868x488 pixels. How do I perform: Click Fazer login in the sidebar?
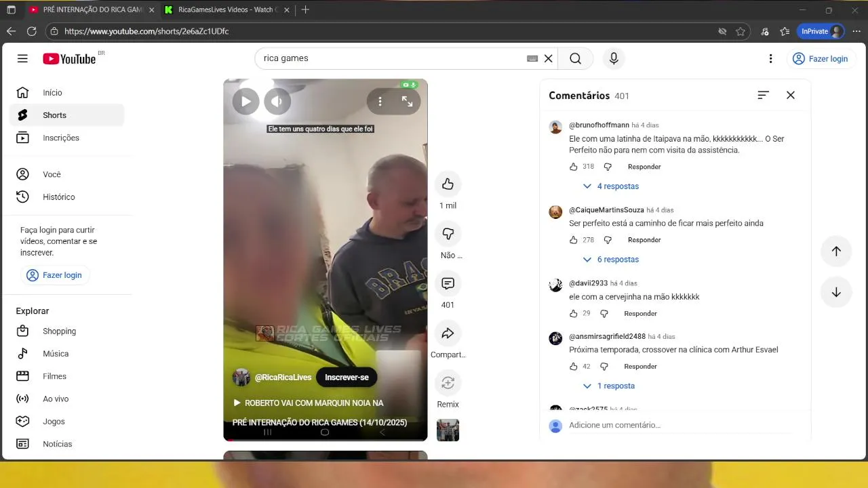point(56,275)
